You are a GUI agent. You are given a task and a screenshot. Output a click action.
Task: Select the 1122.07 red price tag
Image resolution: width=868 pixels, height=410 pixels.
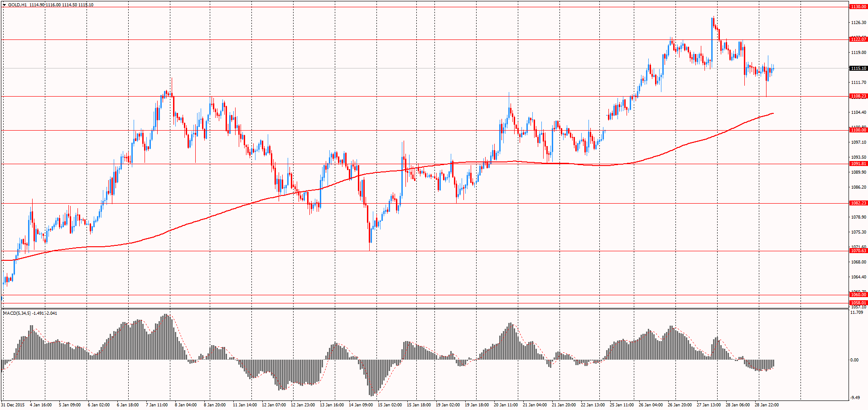coord(858,39)
